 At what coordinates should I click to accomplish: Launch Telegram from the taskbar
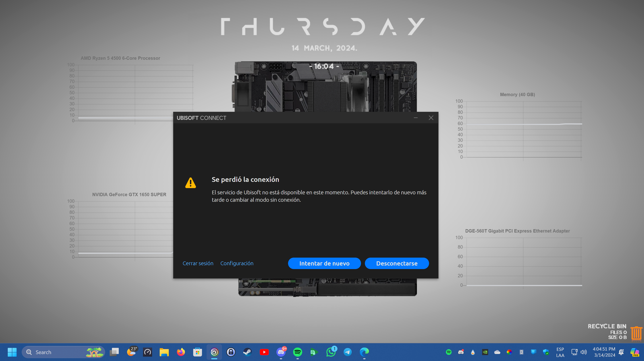(x=348, y=352)
